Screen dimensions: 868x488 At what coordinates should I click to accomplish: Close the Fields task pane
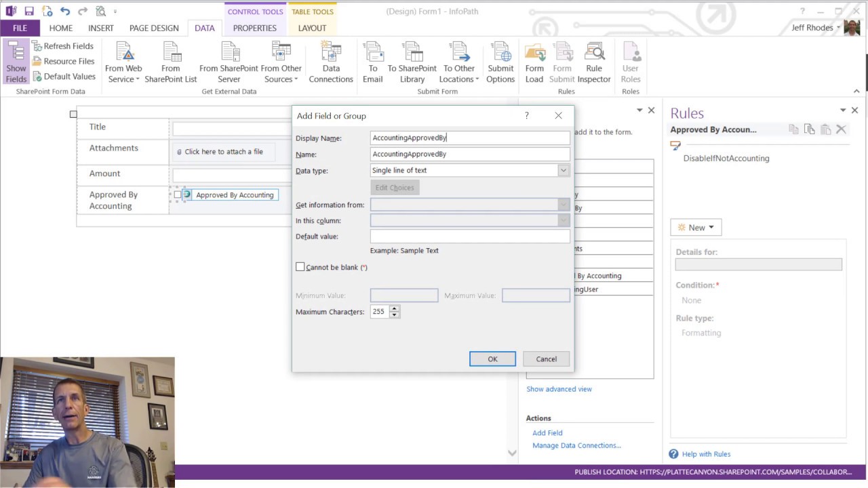[x=651, y=110]
